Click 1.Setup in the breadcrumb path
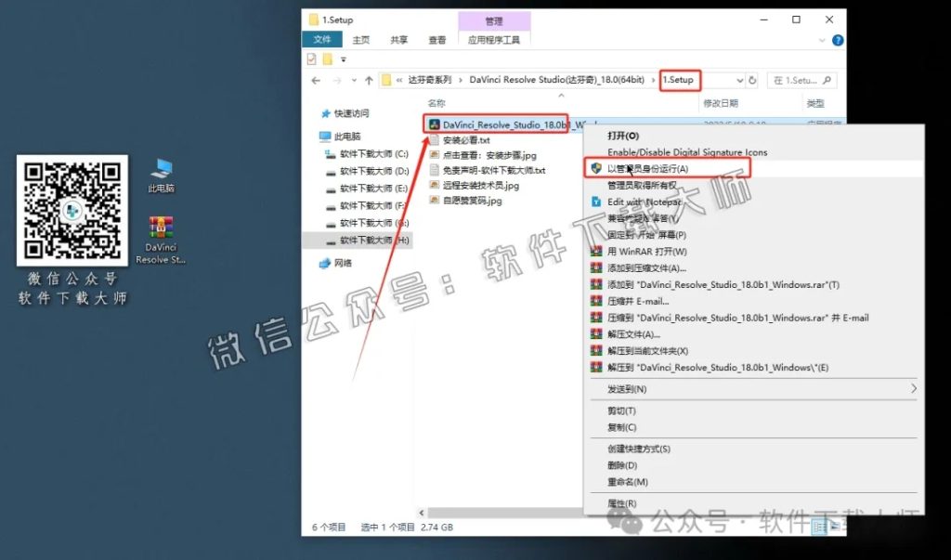The image size is (951, 560). coord(676,81)
